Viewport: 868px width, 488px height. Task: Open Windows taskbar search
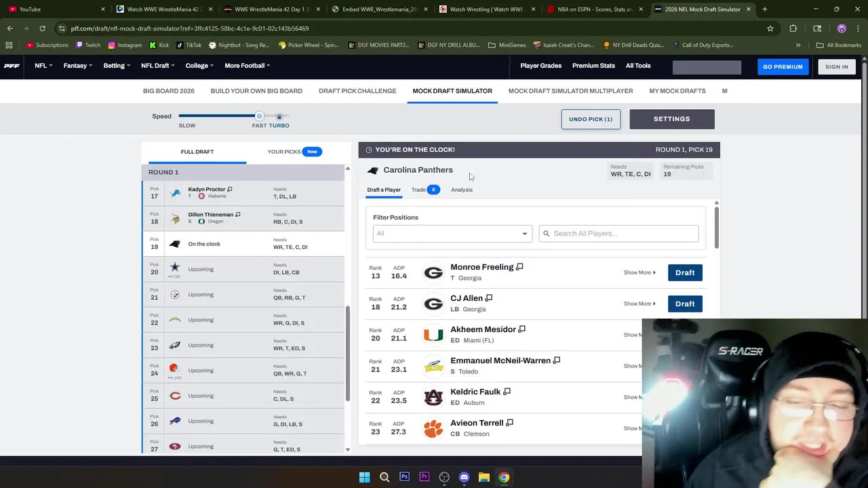pyautogui.click(x=384, y=477)
